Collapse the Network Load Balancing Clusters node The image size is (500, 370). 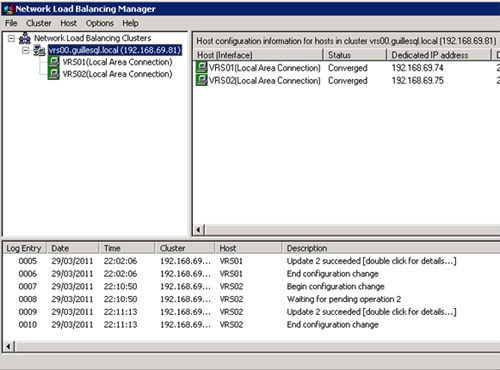coord(11,38)
